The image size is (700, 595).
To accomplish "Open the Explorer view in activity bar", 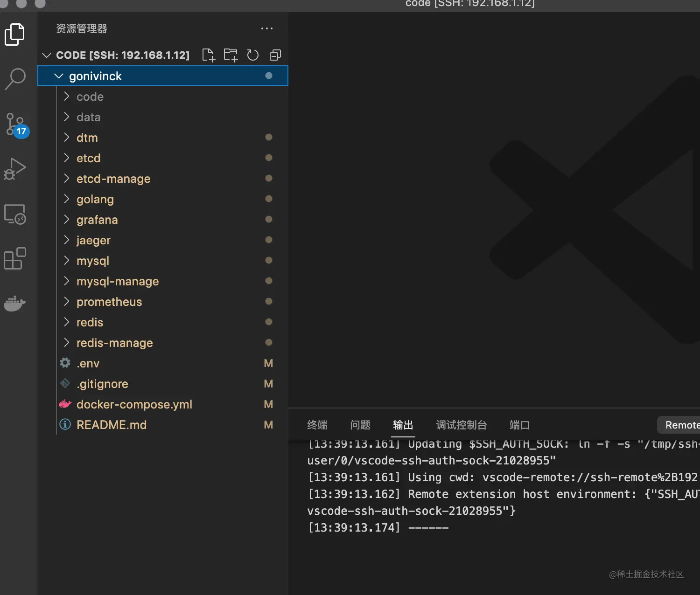I will pyautogui.click(x=14, y=35).
